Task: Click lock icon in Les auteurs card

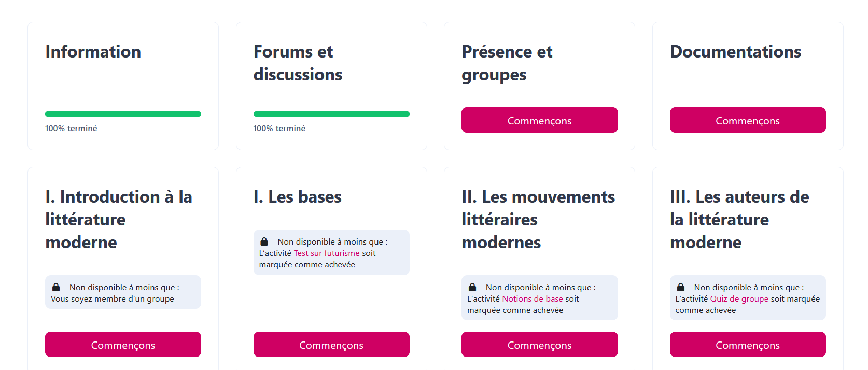Action: click(x=681, y=287)
